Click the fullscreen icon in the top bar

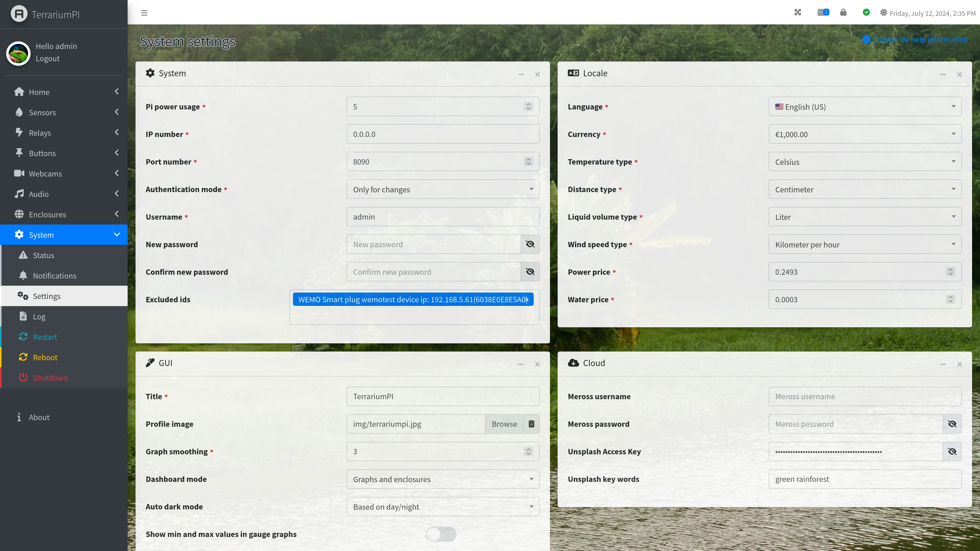point(798,12)
